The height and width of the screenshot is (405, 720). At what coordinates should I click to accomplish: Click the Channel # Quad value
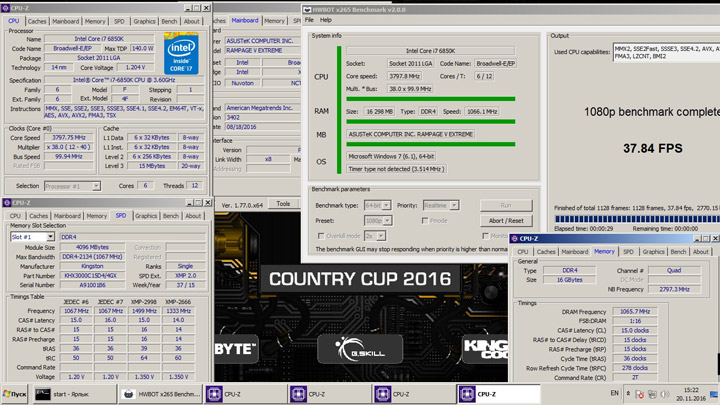[x=674, y=270]
